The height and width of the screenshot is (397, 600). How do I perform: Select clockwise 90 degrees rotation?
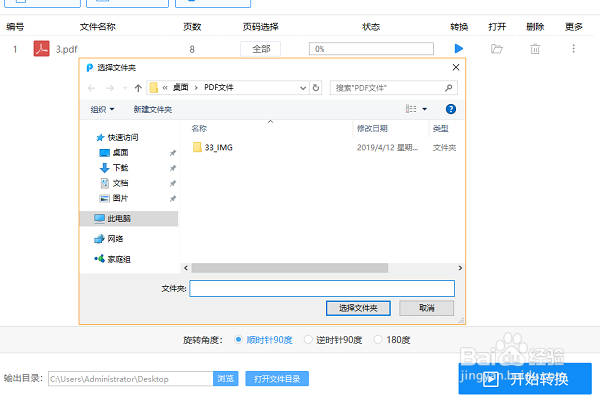coord(238,340)
